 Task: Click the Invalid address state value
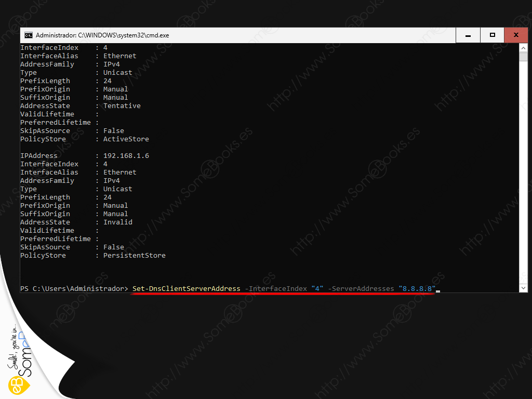click(x=117, y=222)
